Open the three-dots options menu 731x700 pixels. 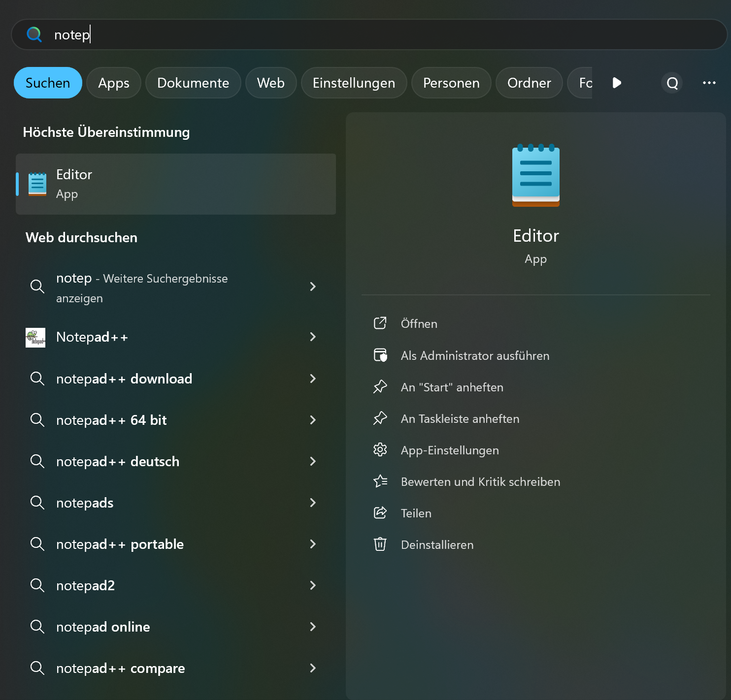tap(709, 83)
